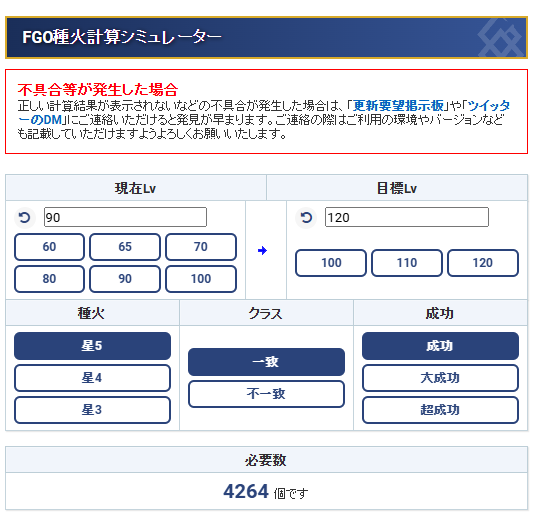Screen dimensions: 536x515
Task: Set the current level to 65 with the preset button
Action: [125, 247]
